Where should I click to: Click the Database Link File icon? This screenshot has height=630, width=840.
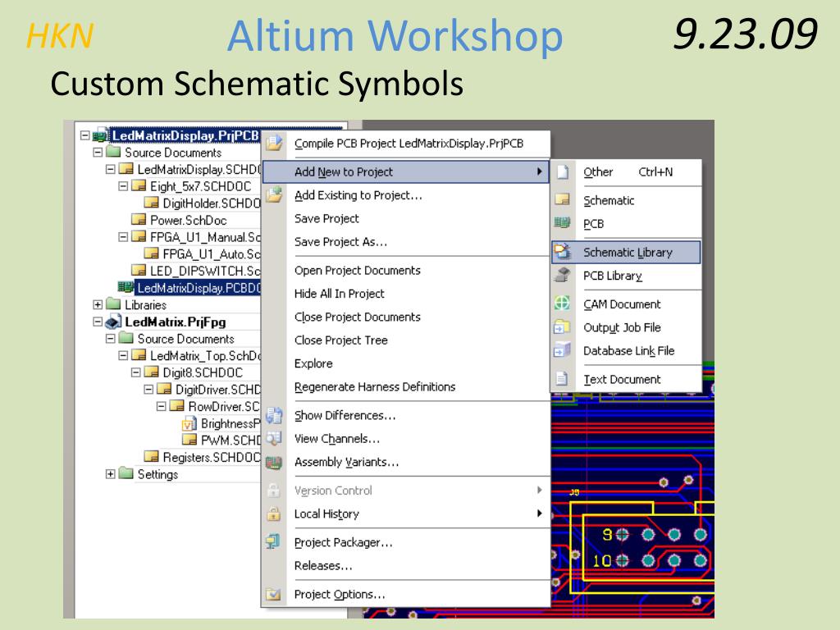click(562, 349)
